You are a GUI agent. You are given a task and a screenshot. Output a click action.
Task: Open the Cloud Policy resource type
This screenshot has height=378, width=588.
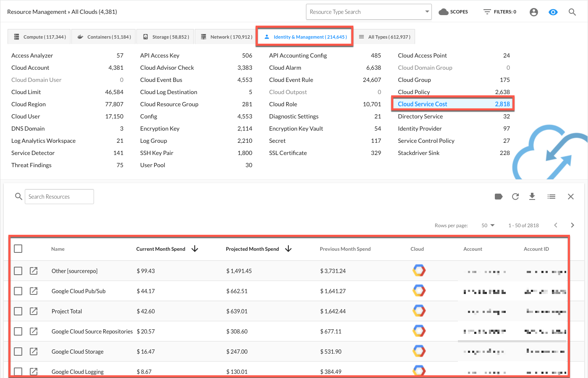click(x=414, y=92)
